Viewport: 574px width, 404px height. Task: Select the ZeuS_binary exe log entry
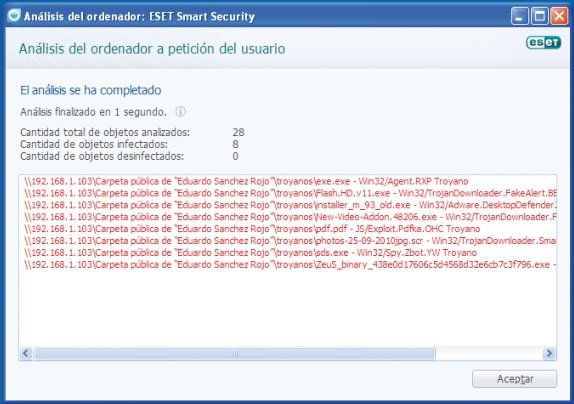tap(290, 264)
